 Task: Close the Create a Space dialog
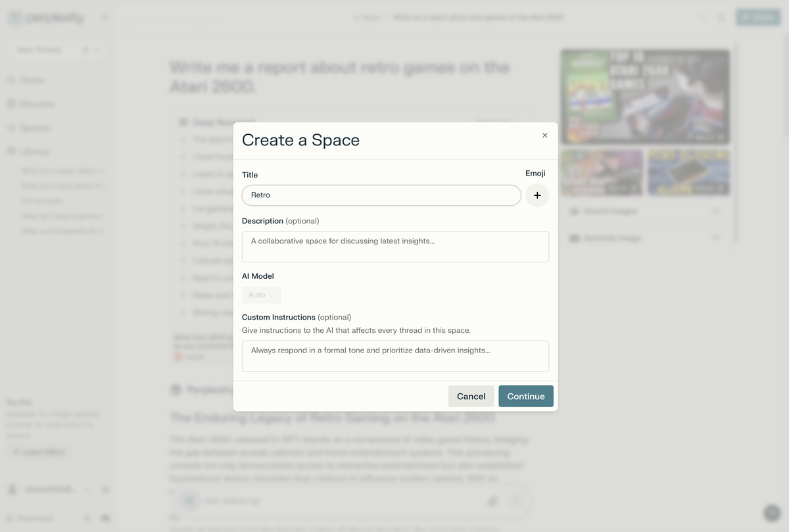[x=544, y=135]
